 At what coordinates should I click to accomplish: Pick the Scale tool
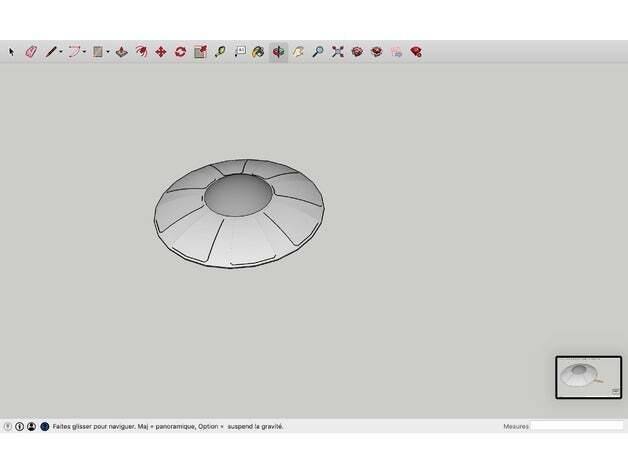point(200,52)
